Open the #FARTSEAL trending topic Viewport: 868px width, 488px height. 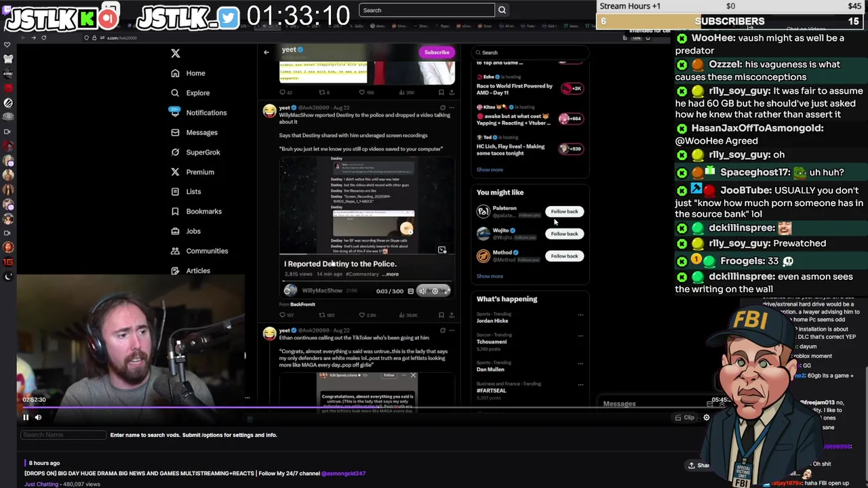coord(491,390)
